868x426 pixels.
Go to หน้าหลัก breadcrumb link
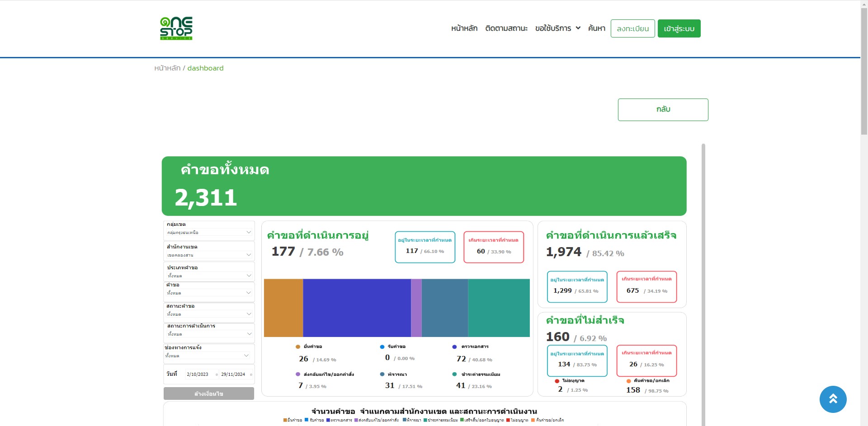tap(167, 68)
